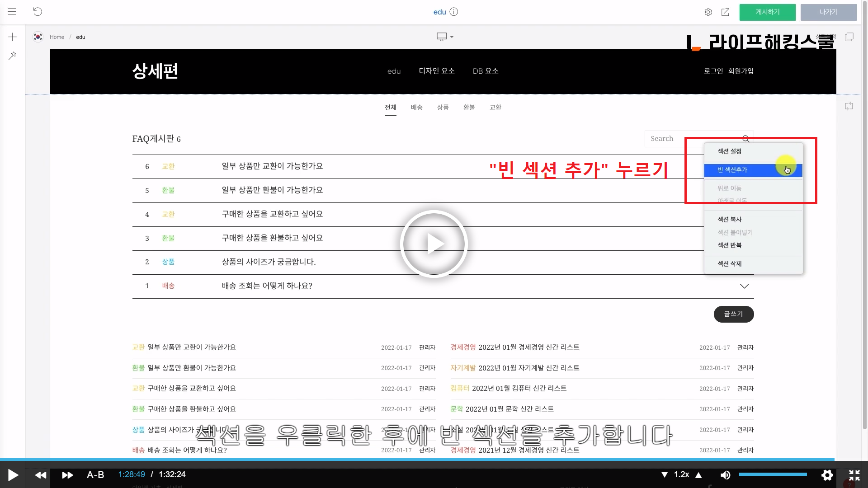This screenshot has height=488, width=868.
Task: Toggle A-B repeat mode
Action: pos(95,475)
